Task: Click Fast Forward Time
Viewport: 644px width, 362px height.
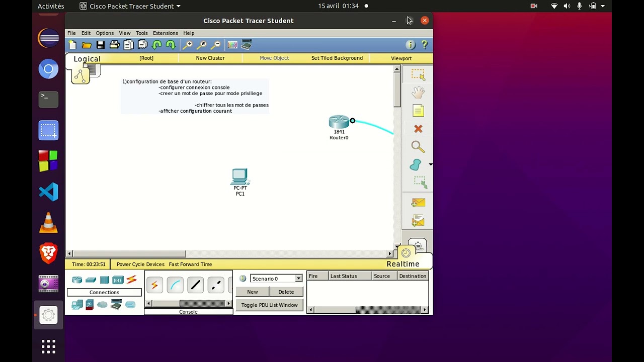Action: tap(191, 264)
